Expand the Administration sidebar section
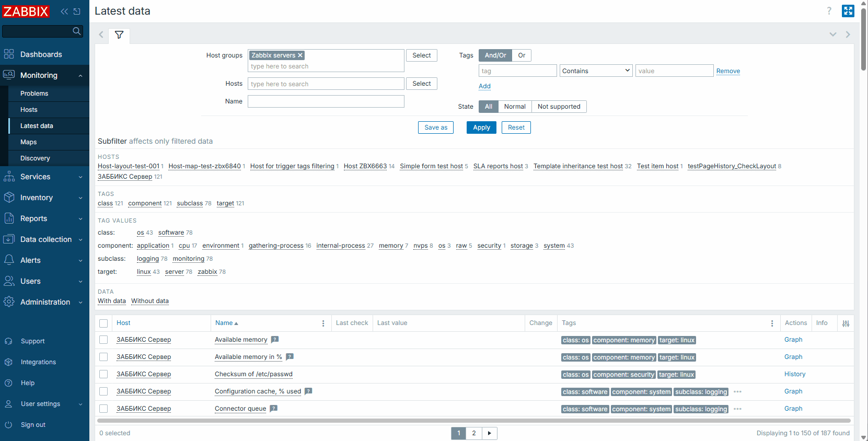This screenshot has width=868, height=441. (x=44, y=302)
